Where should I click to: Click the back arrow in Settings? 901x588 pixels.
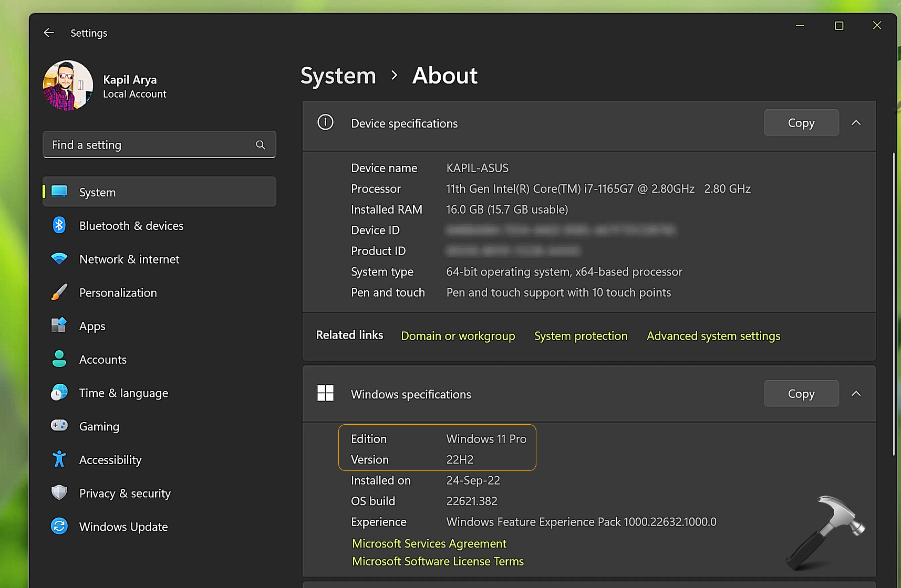pos(49,33)
